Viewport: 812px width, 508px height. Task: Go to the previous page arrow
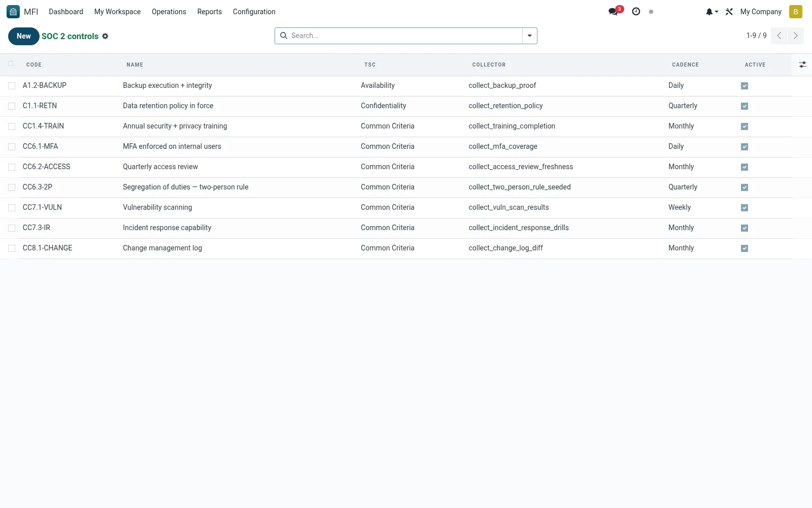[779, 36]
